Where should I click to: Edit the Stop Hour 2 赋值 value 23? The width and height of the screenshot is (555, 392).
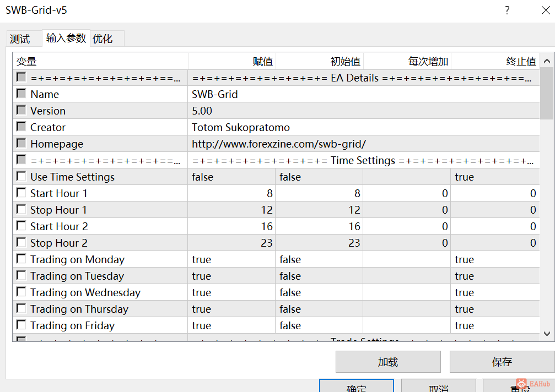tap(231, 243)
